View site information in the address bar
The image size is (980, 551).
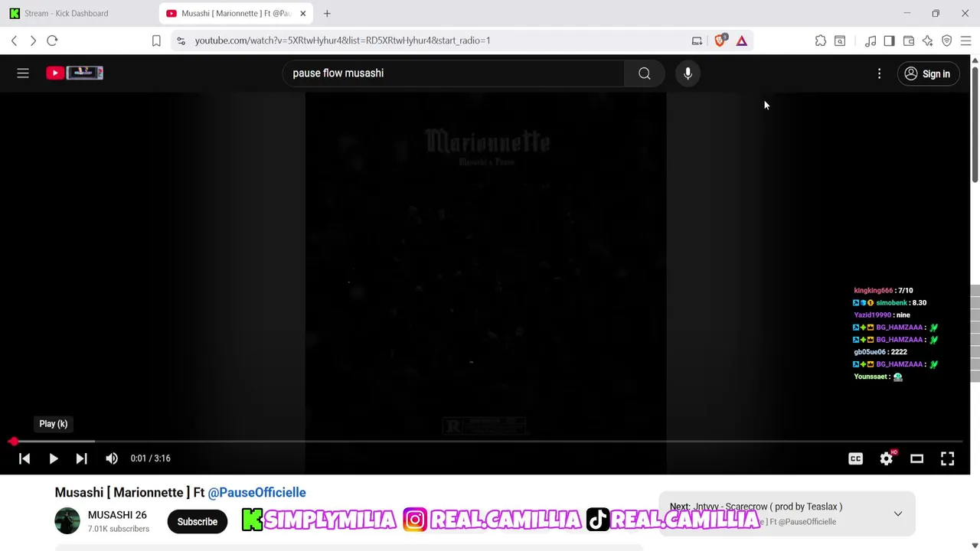click(x=181, y=41)
